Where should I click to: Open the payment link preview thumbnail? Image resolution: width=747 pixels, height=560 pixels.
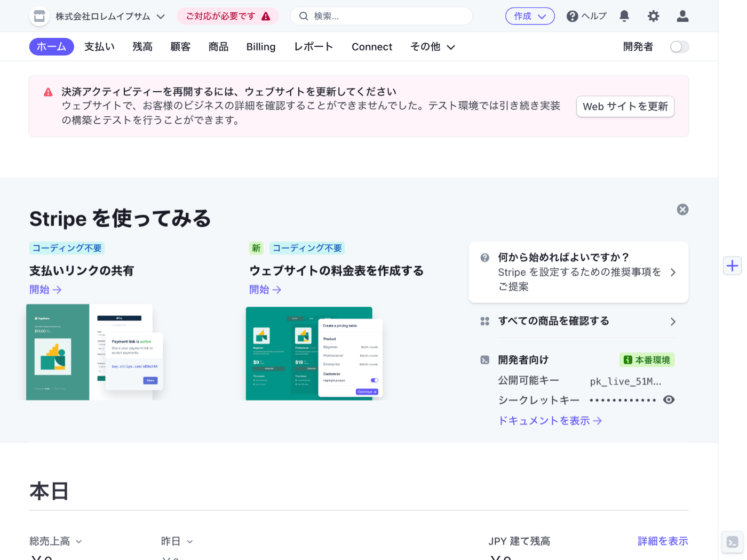tap(94, 352)
